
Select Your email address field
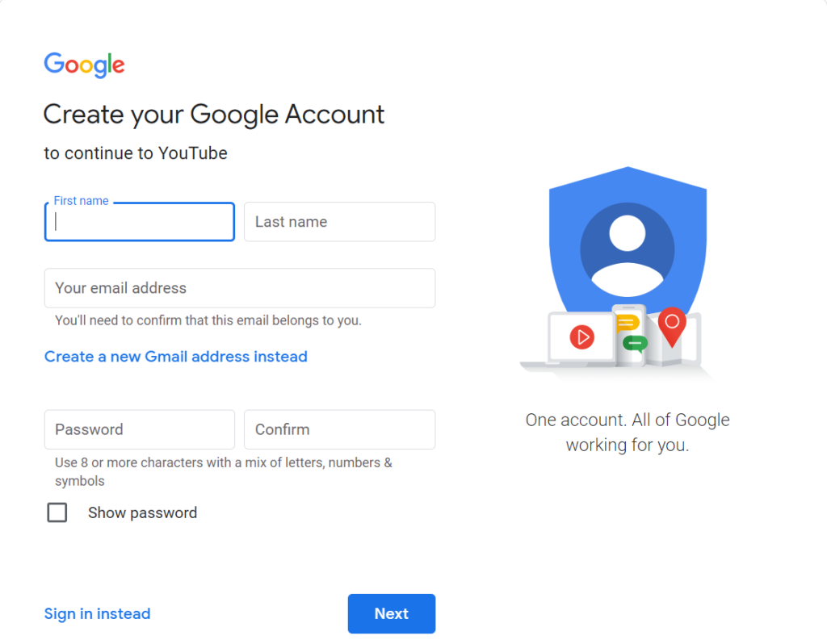(x=239, y=287)
